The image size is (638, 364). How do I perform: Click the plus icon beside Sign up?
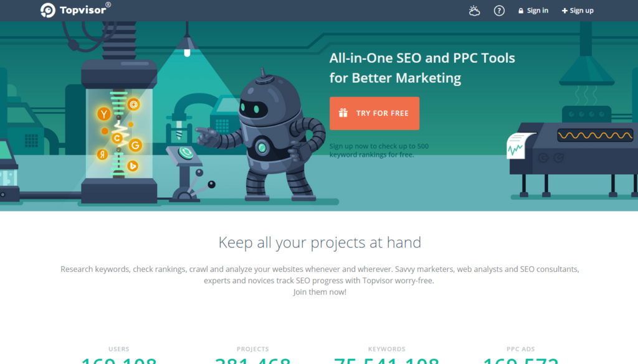click(x=564, y=11)
